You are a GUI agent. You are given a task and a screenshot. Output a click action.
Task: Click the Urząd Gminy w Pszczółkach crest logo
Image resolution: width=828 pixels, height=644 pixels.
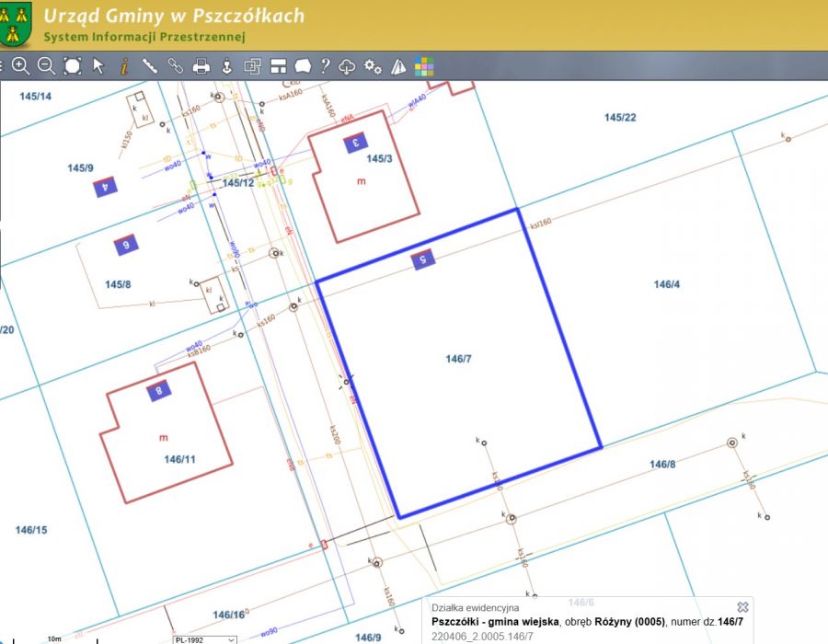(17, 25)
